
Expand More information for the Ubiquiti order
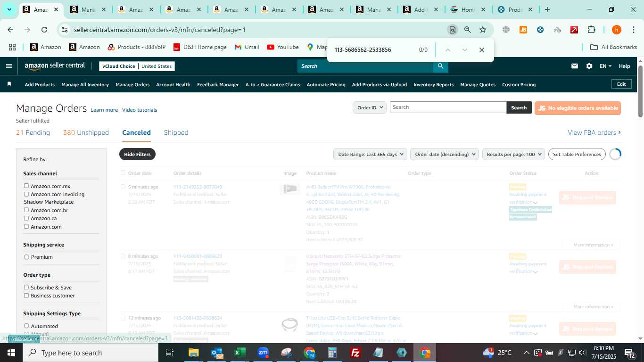[593, 307]
